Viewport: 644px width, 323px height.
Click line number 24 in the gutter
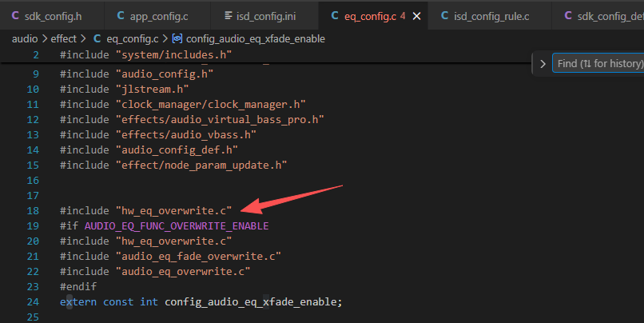[33, 302]
